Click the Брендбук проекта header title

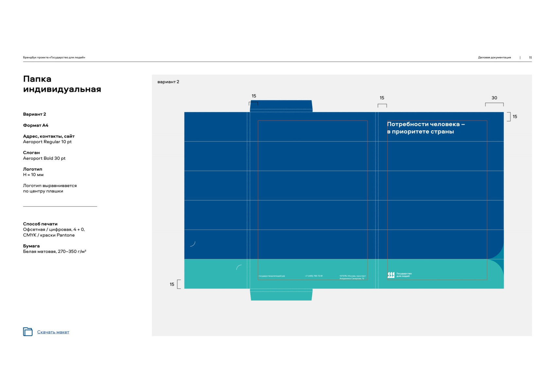click(54, 57)
